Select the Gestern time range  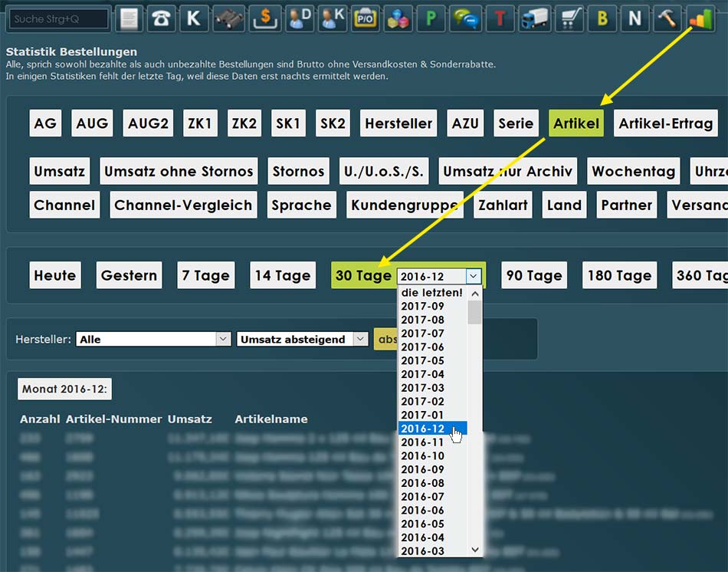tap(129, 275)
